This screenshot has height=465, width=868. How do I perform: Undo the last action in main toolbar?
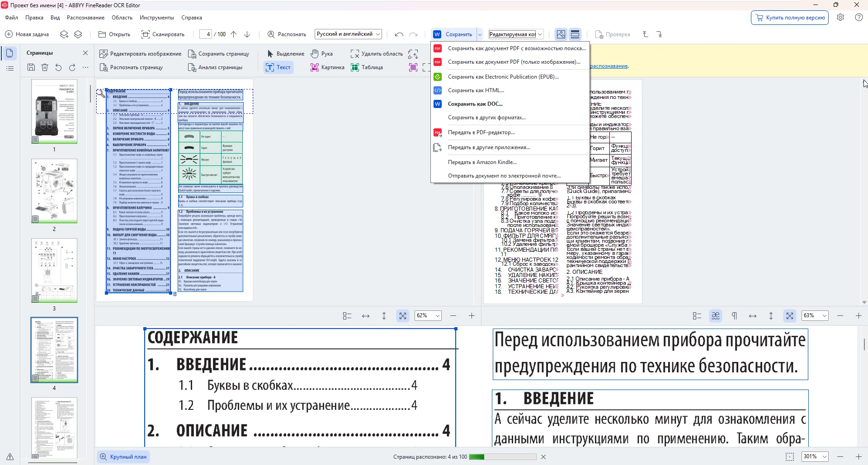click(399, 34)
